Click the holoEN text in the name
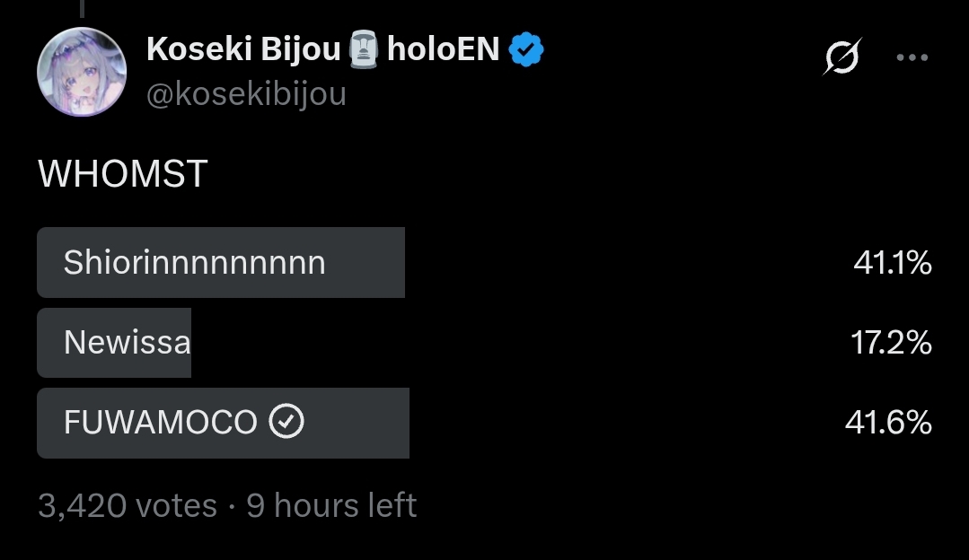The width and height of the screenshot is (969, 560). click(443, 49)
